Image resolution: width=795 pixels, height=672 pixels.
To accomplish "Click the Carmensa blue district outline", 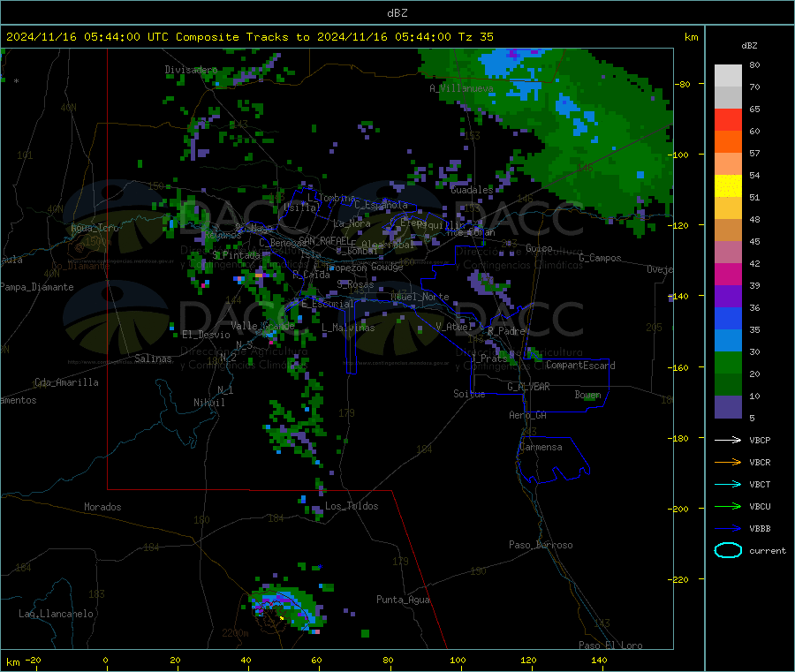I will pos(553,460).
